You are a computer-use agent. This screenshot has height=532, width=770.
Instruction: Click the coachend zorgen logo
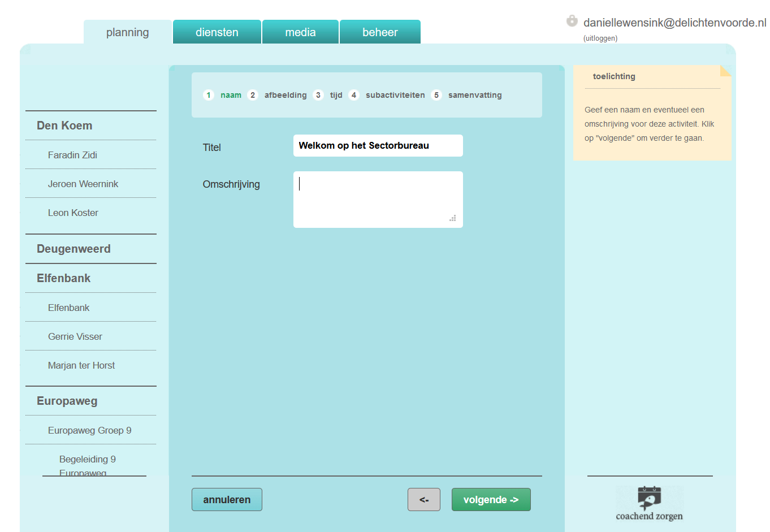tap(650, 503)
